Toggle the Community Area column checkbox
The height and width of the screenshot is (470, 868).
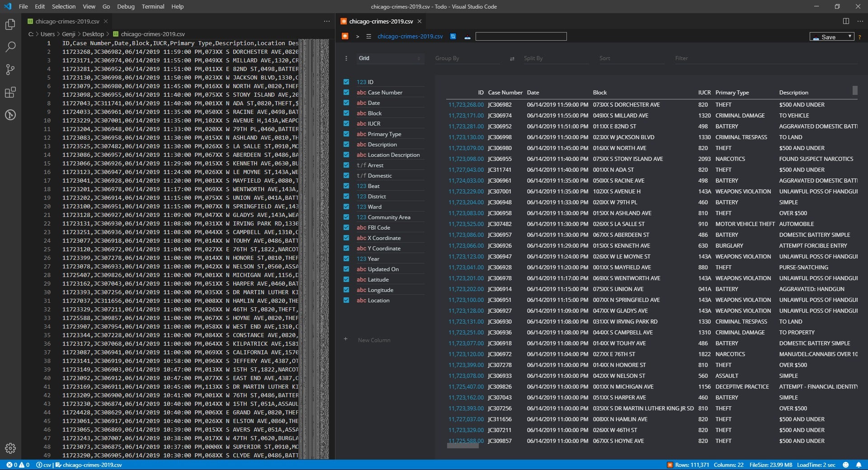tap(346, 217)
